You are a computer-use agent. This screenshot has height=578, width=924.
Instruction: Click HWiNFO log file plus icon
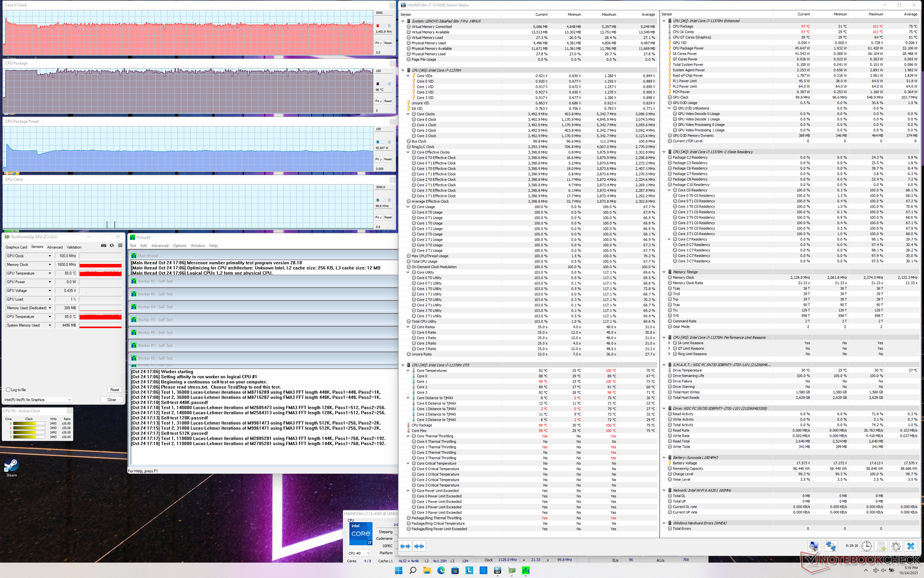(x=881, y=546)
